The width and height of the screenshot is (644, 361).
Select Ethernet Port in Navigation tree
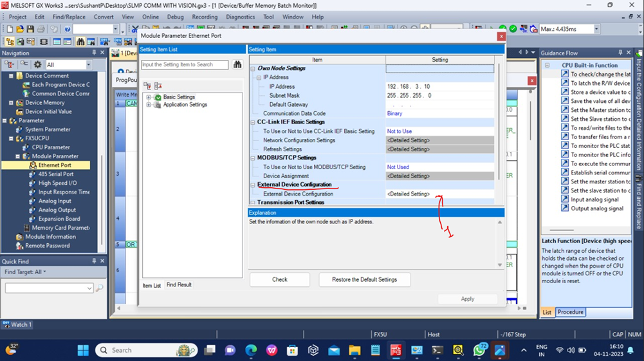point(55,165)
